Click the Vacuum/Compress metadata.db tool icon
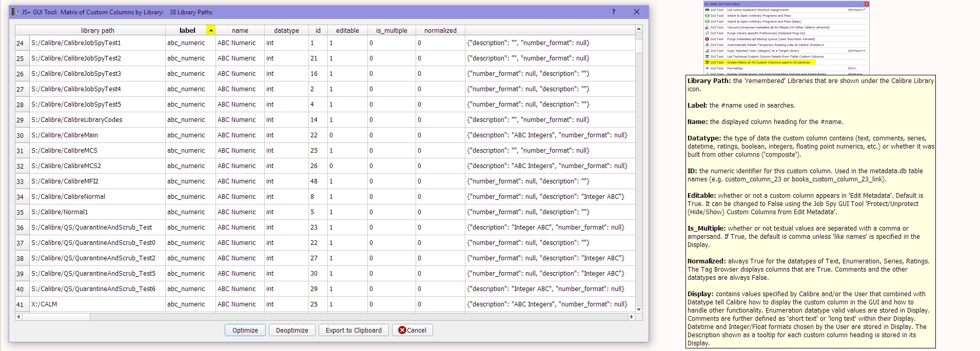The image size is (980, 351). click(707, 27)
